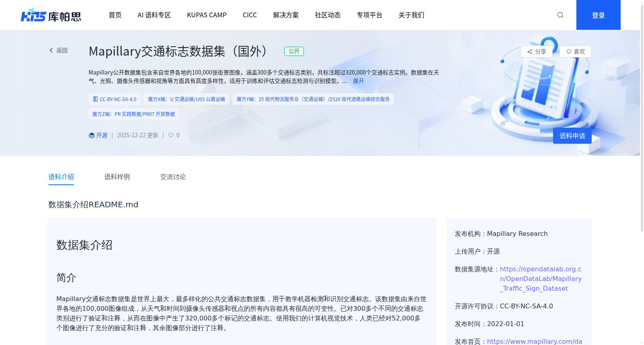Image resolution: width=644 pixels, height=345 pixels.
Task: Click the scrollbar up arrow
Action: coord(642,2)
